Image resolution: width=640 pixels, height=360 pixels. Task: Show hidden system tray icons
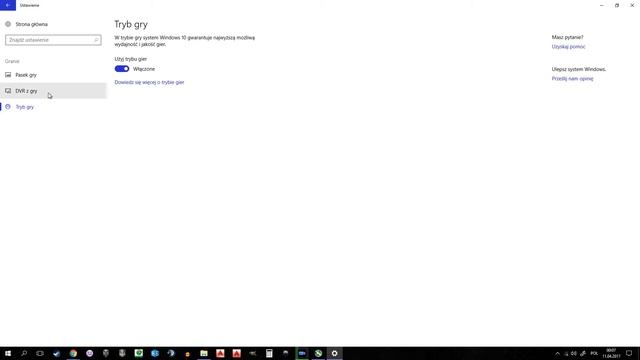[557, 353]
